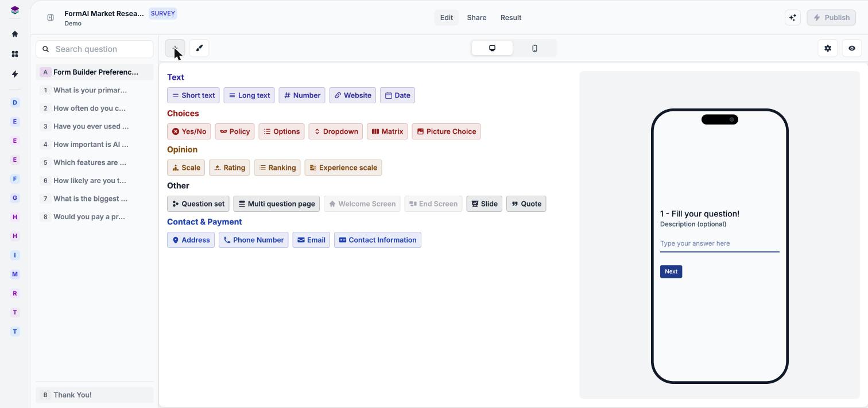The width and height of the screenshot is (868, 408).
Task: Focus the Search question field
Action: [95, 49]
